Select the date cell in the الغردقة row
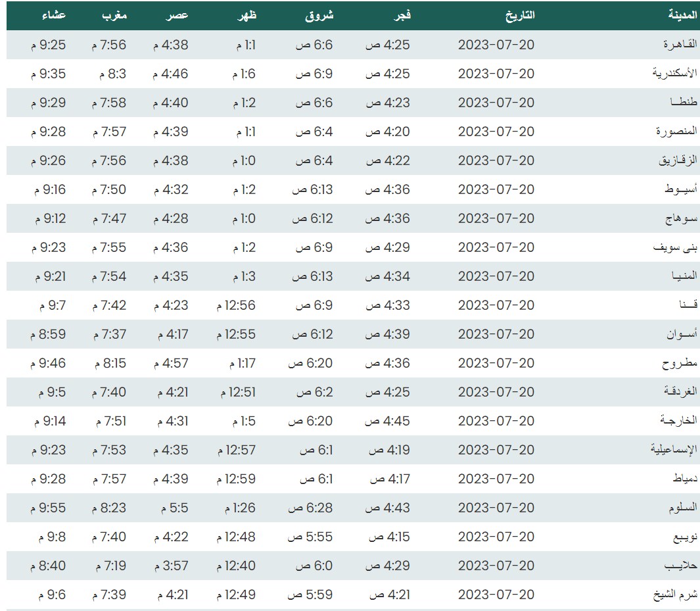The width and height of the screenshot is (700, 611). coord(496,392)
